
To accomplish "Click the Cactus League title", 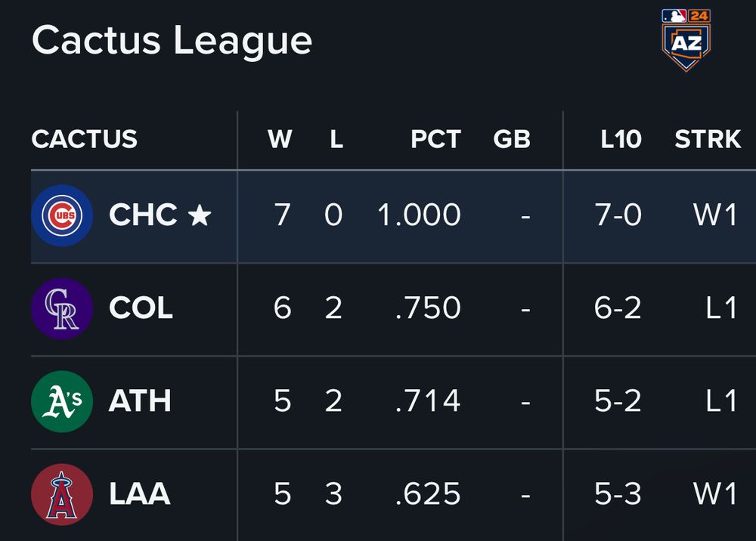I will tap(172, 42).
